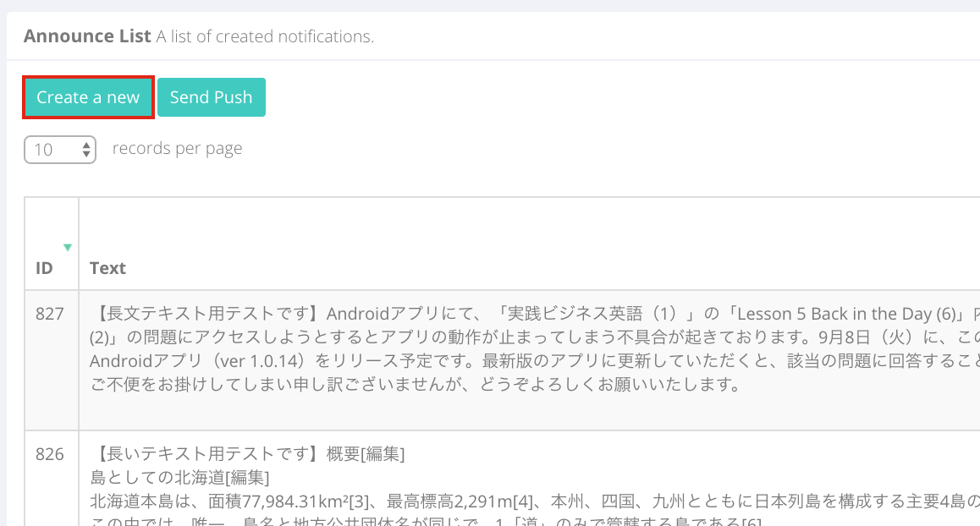Click the records per page label
The image size is (980, 526).
click(x=177, y=149)
